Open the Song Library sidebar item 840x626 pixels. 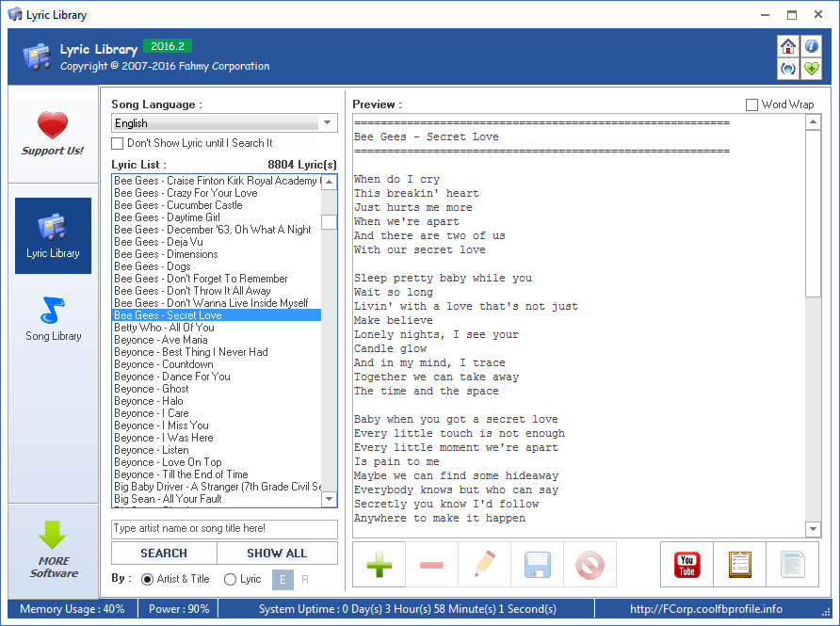[53, 319]
